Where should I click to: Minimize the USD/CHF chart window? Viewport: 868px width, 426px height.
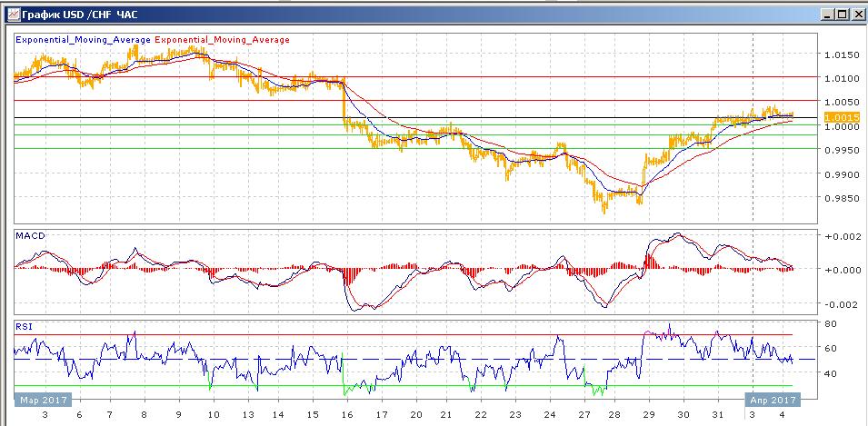coord(828,15)
